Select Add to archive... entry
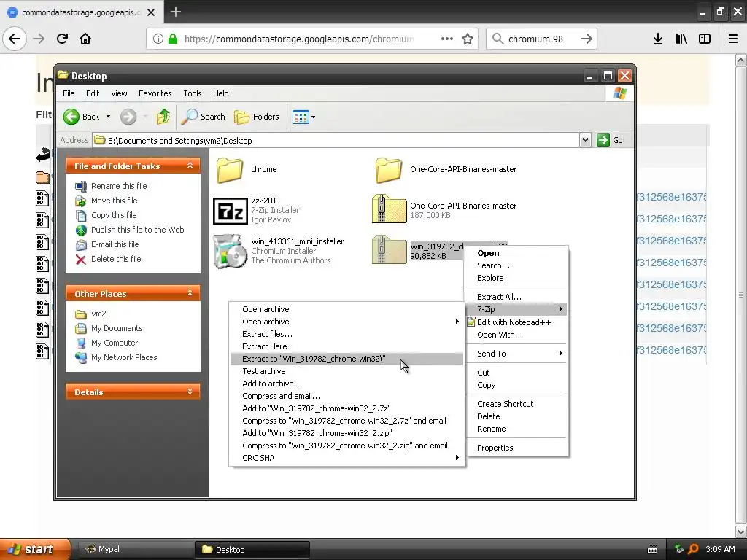747x560 pixels. [347, 384]
